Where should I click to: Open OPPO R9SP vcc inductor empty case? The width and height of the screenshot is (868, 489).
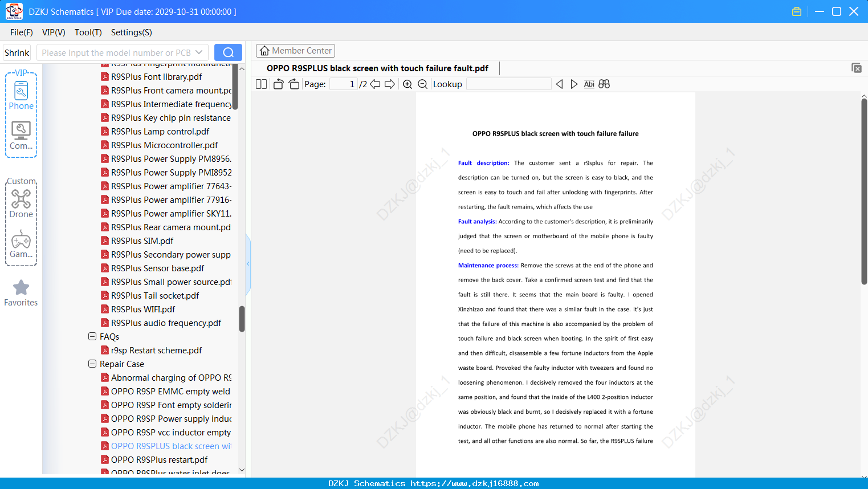point(171,432)
